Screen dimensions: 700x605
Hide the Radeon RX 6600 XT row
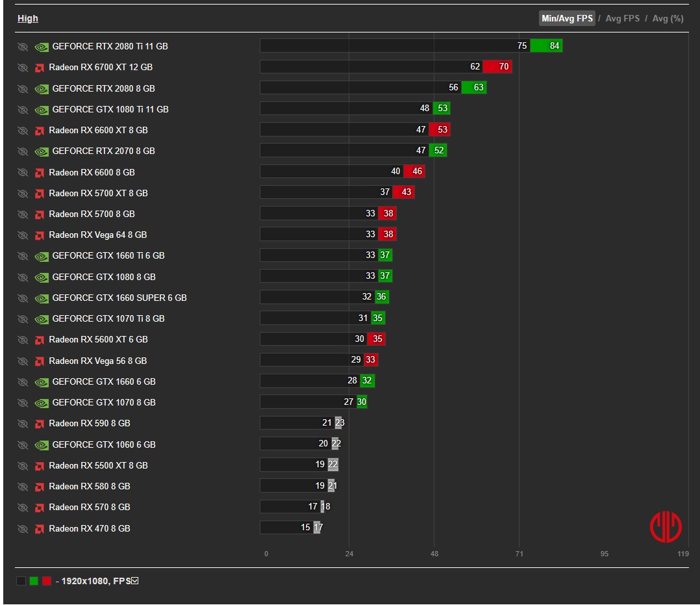(x=23, y=131)
